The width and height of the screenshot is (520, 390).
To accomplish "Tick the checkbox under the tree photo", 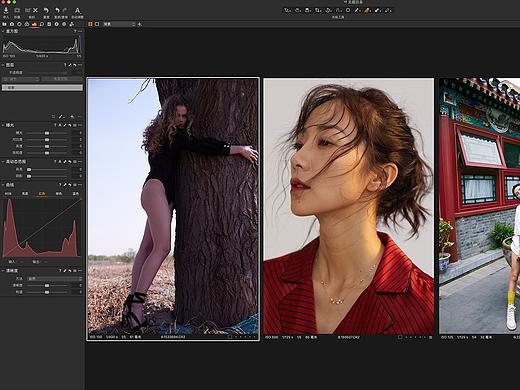I will [230, 337].
